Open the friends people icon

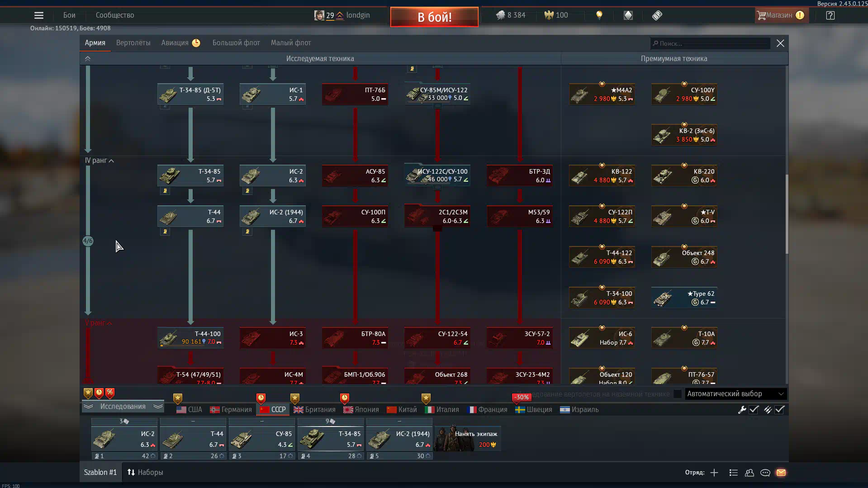749,473
